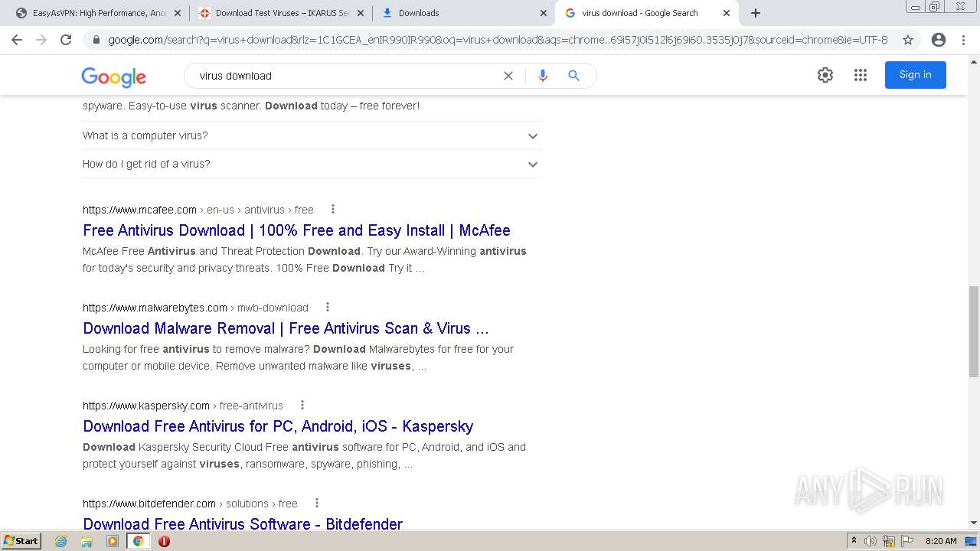Image resolution: width=980 pixels, height=551 pixels.
Task: Open the Download Malware Removal link
Action: (286, 328)
